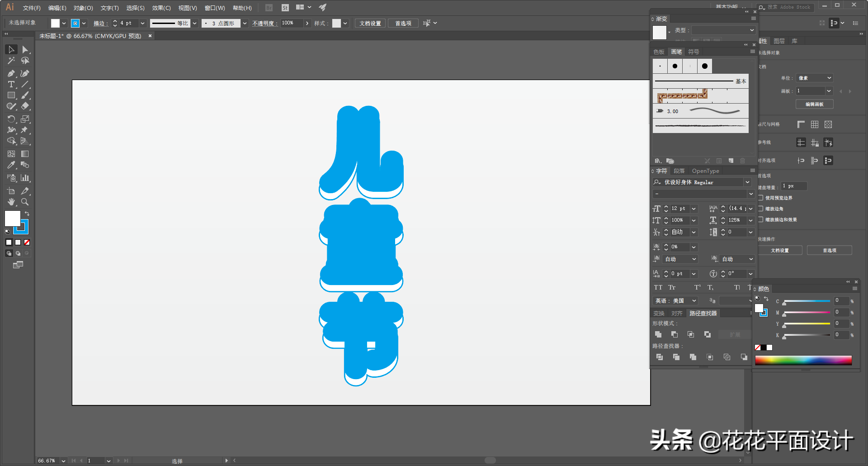
Task: Choose the Rectangle tool
Action: pos(11,95)
